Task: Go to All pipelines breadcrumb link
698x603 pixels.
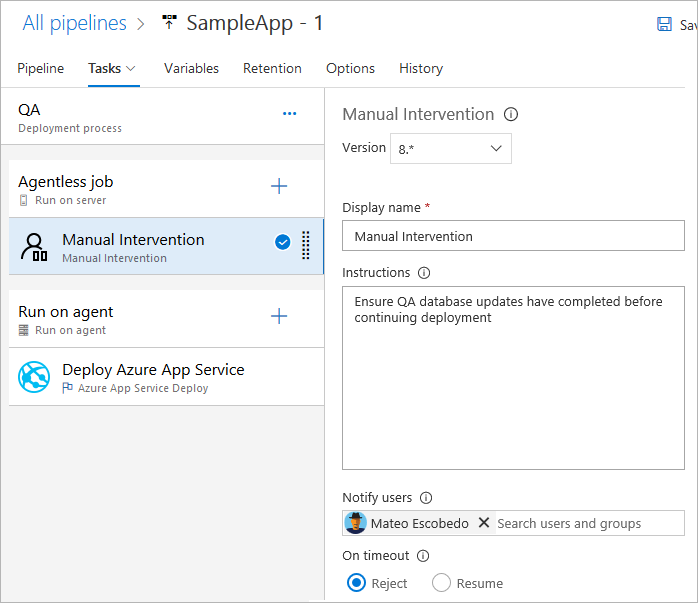Action: coord(75,23)
